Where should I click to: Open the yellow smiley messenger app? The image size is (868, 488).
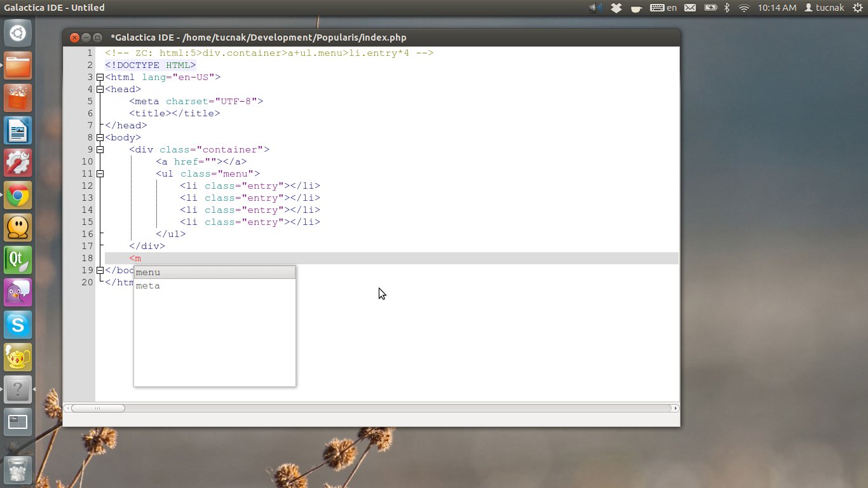(18, 227)
